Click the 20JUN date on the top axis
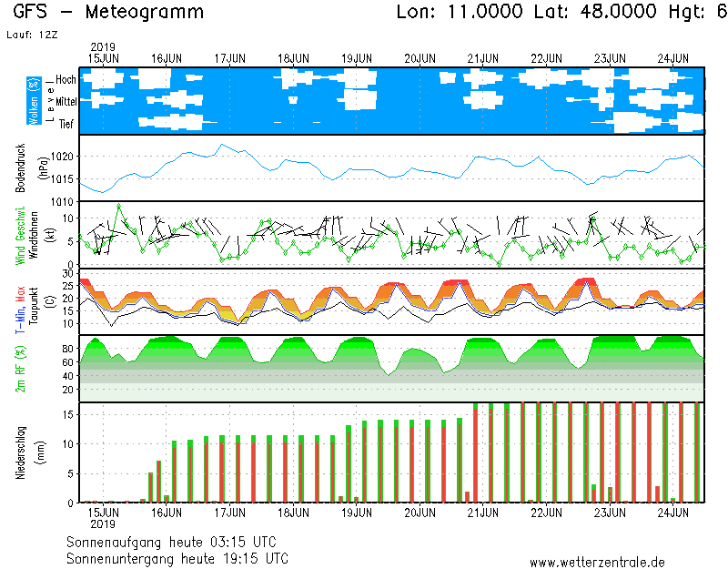Image resolution: width=728 pixels, height=569 pixels. pyautogui.click(x=419, y=58)
